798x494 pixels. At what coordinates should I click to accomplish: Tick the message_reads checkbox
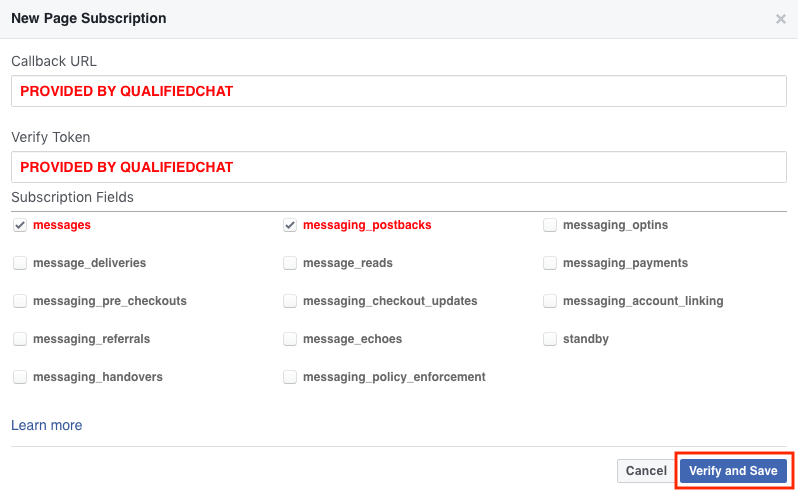[x=290, y=263]
